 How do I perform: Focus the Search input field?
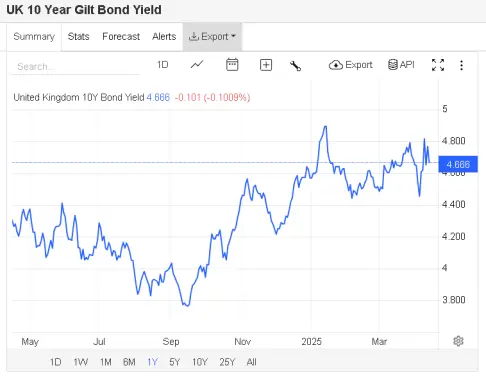point(75,67)
